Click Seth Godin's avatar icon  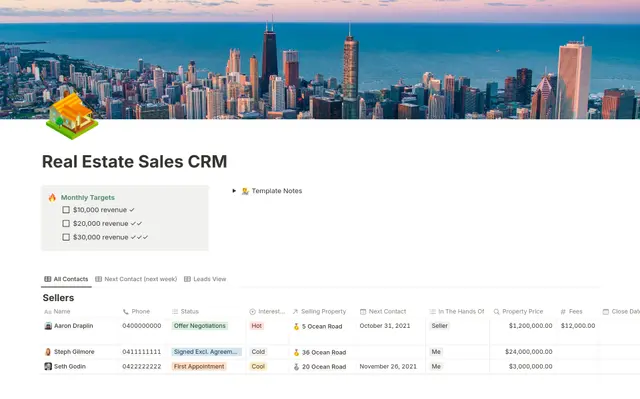tap(48, 366)
